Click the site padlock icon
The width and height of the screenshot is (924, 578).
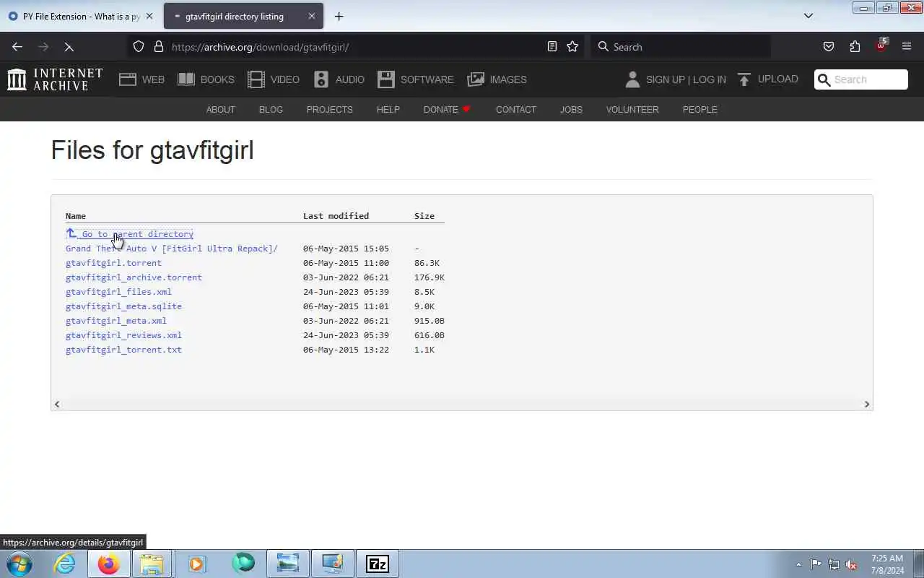point(159,47)
